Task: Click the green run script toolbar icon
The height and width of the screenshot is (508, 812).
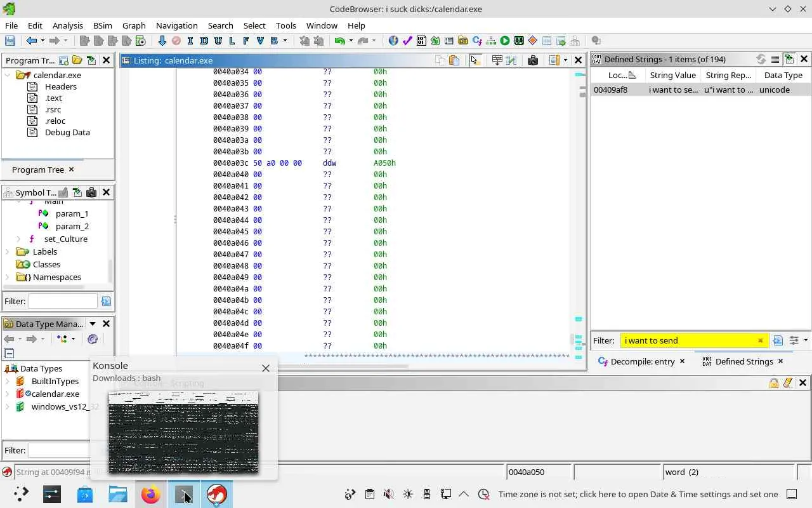Action: (x=505, y=41)
